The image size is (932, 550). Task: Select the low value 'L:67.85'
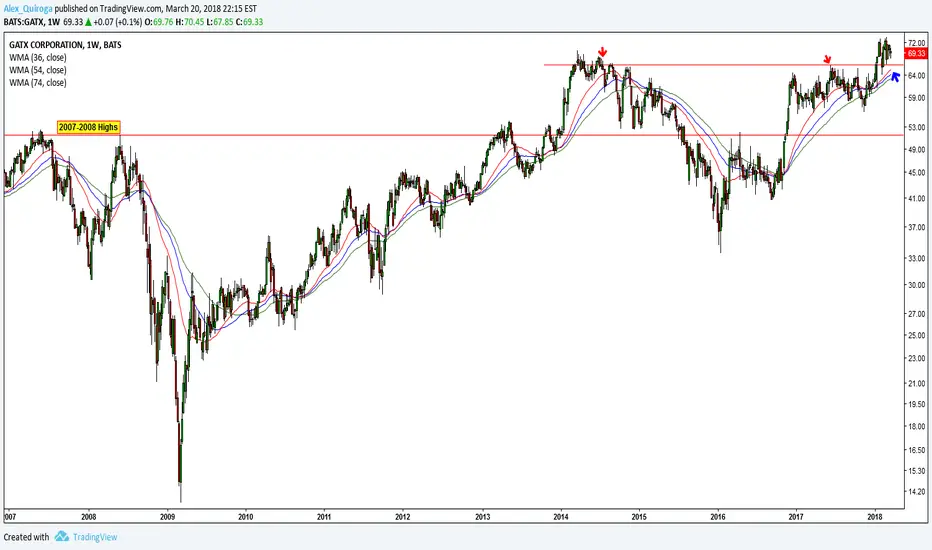(220, 22)
